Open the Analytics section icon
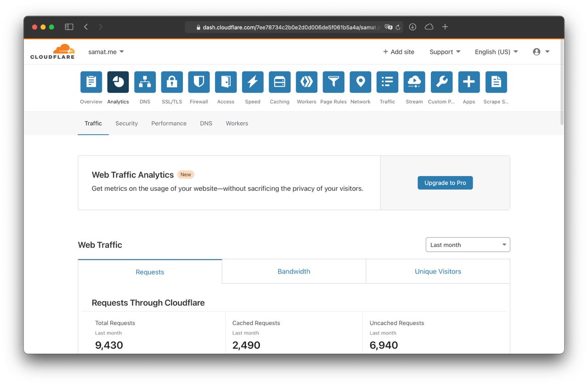Screen dimensions: 588x385 (118, 82)
